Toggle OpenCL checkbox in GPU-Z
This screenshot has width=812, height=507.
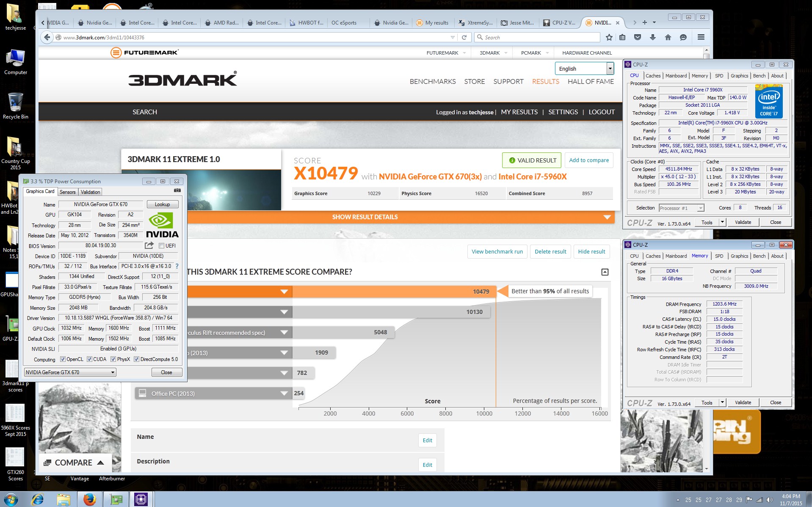tap(63, 359)
